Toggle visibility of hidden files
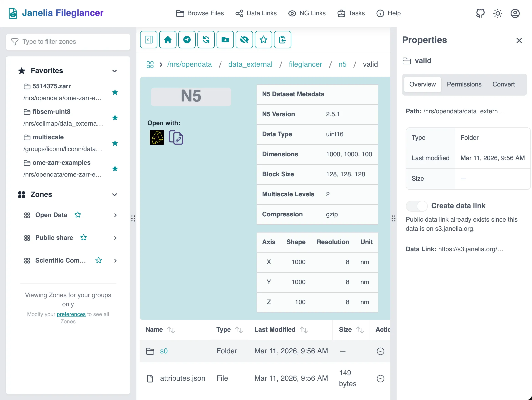The height and width of the screenshot is (400, 532). pyautogui.click(x=244, y=40)
